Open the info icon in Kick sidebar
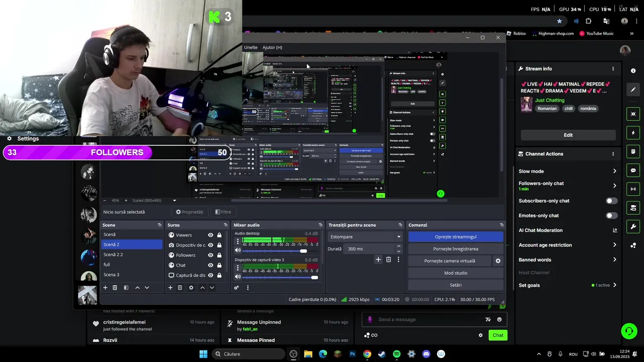Screen dimensions: 644x362 [633, 71]
